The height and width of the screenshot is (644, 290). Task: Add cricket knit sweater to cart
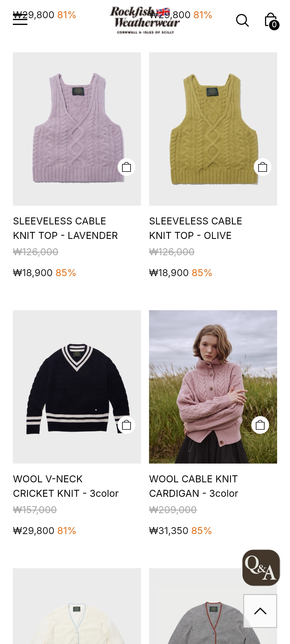click(126, 425)
